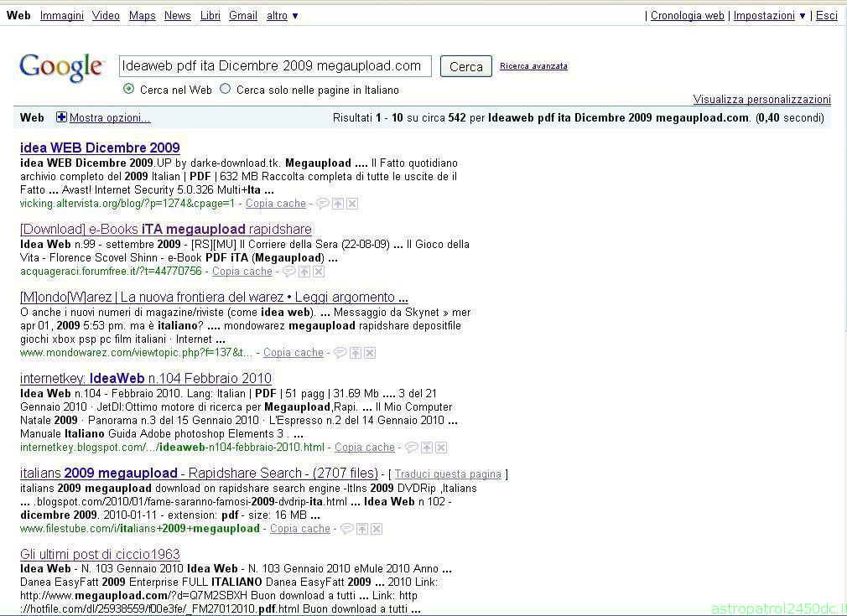The width and height of the screenshot is (847, 616).
Task: Click the Google logo
Action: coord(61,68)
